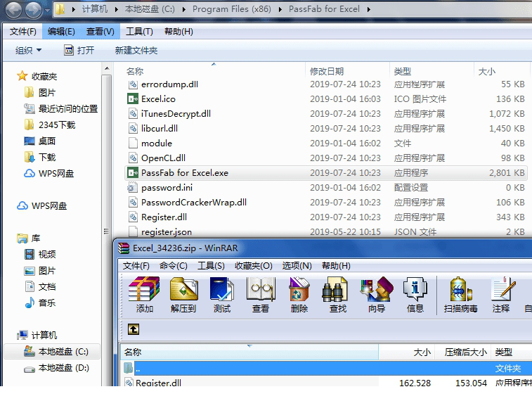
Task: Click the Explorer Back navigation button
Action: click(14, 10)
